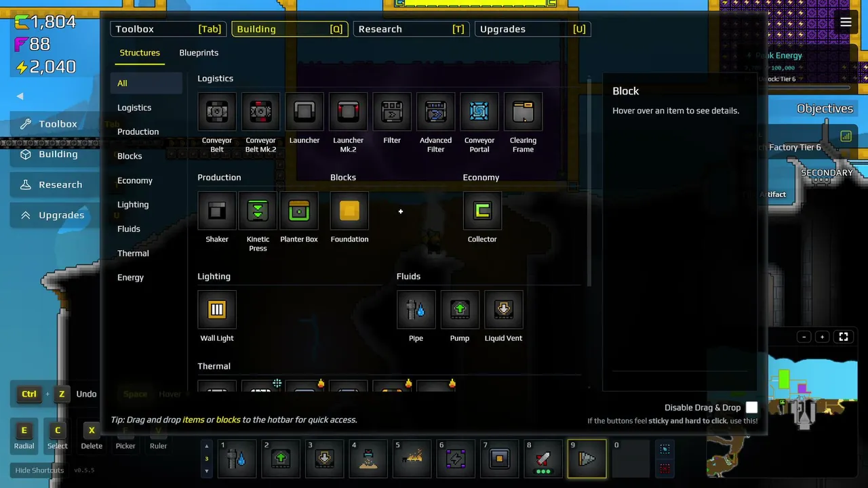Click the Toolbox sidebar button
The image size is (868, 488).
[54, 124]
